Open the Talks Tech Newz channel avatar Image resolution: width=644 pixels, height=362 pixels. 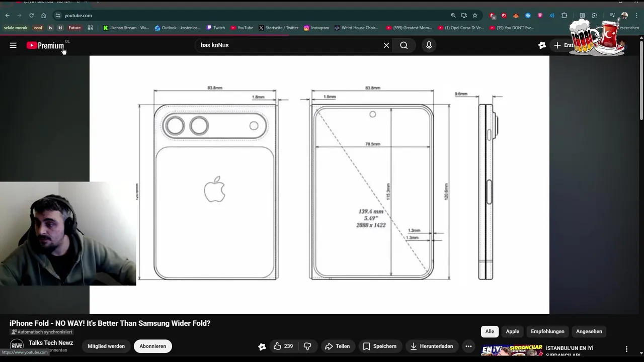click(17, 345)
